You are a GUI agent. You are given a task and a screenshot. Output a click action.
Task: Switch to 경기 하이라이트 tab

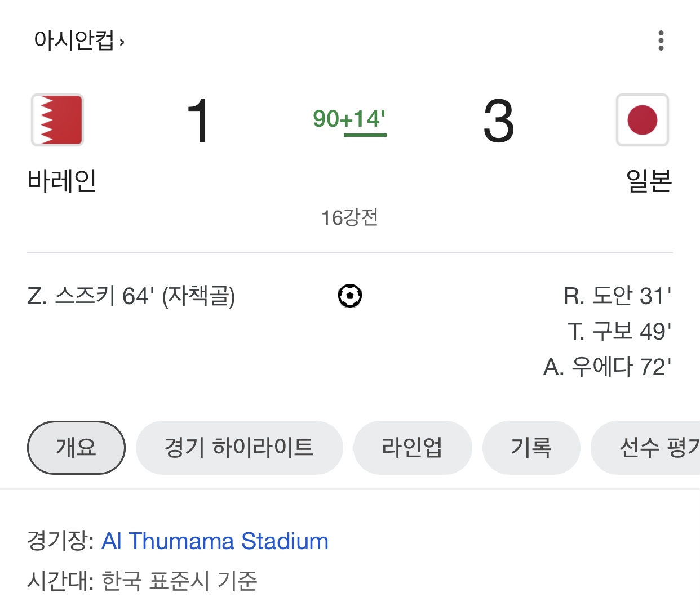(x=239, y=448)
